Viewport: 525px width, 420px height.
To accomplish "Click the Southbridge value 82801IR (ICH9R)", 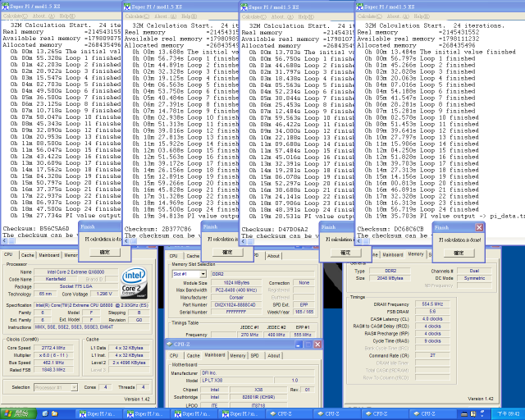I will click(258, 397).
